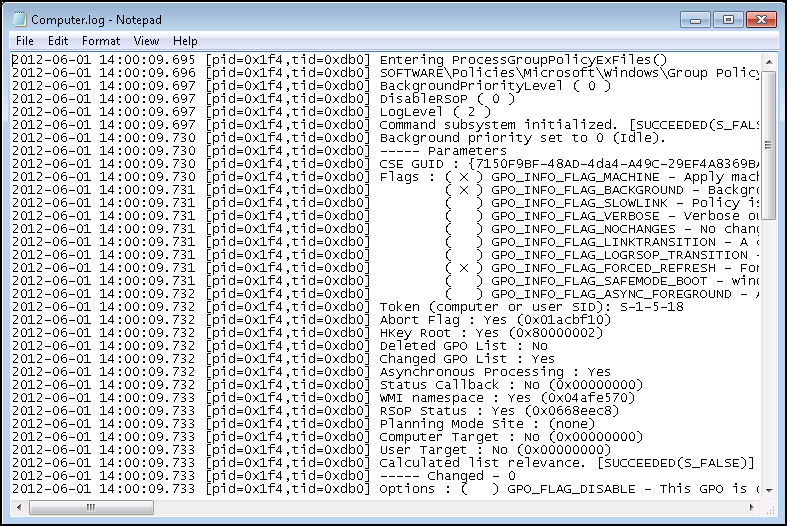
Task: Click 'GPO_INFO_FLAG_SAFEMODE_BOOT' text
Action: tap(599, 282)
